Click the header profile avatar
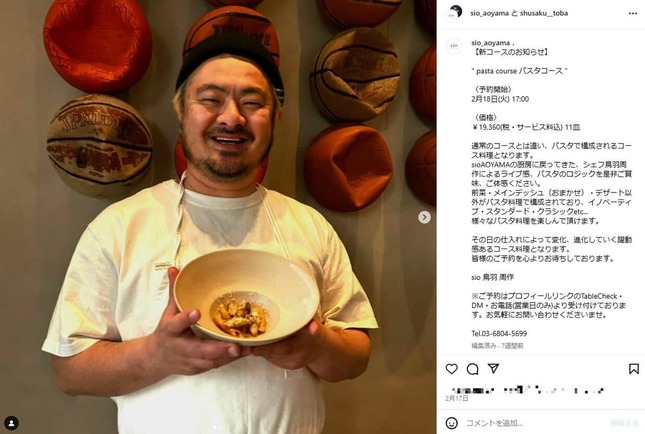This screenshot has height=434, width=645. coord(454,14)
